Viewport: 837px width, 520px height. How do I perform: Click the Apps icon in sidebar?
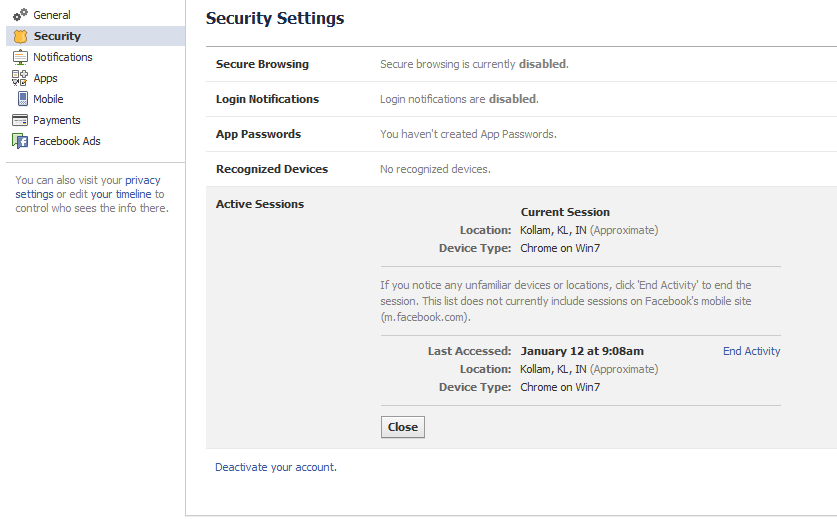tap(20, 78)
